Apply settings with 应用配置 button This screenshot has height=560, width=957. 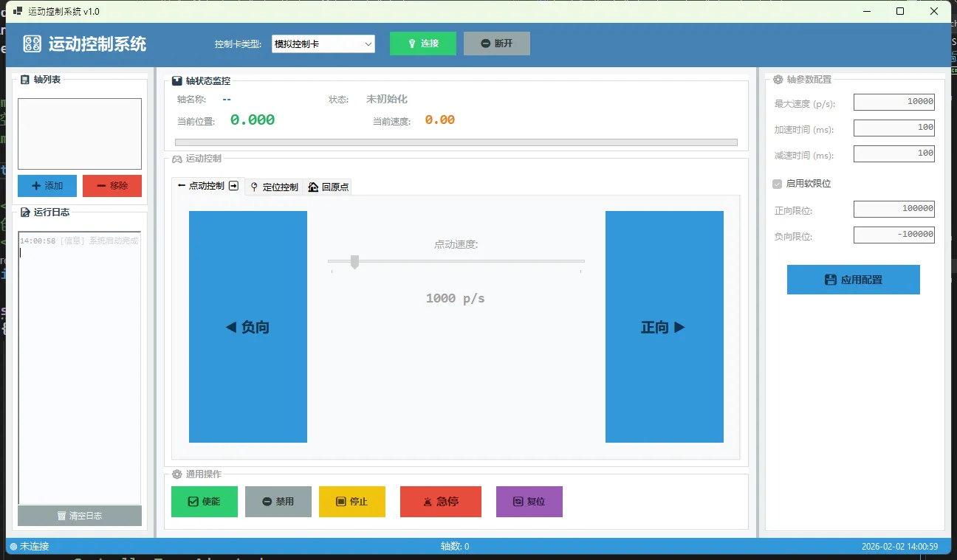pos(854,280)
